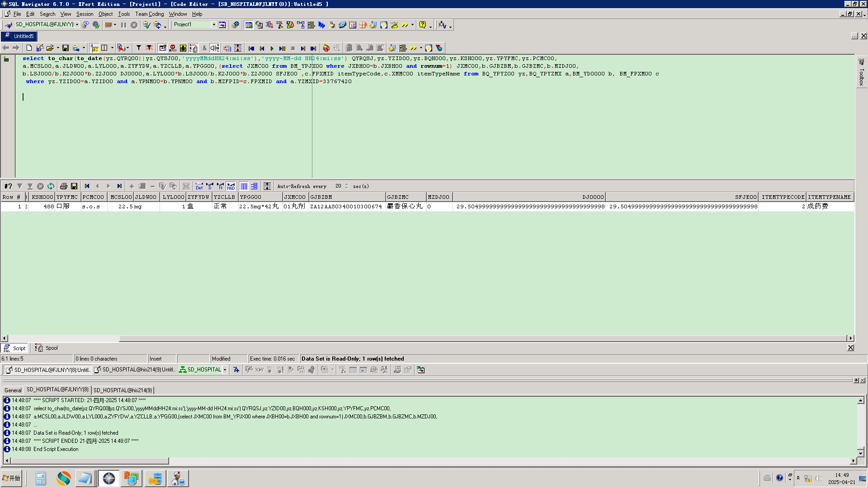Print the result grid
The height and width of the screenshot is (488, 868).
[63, 186]
